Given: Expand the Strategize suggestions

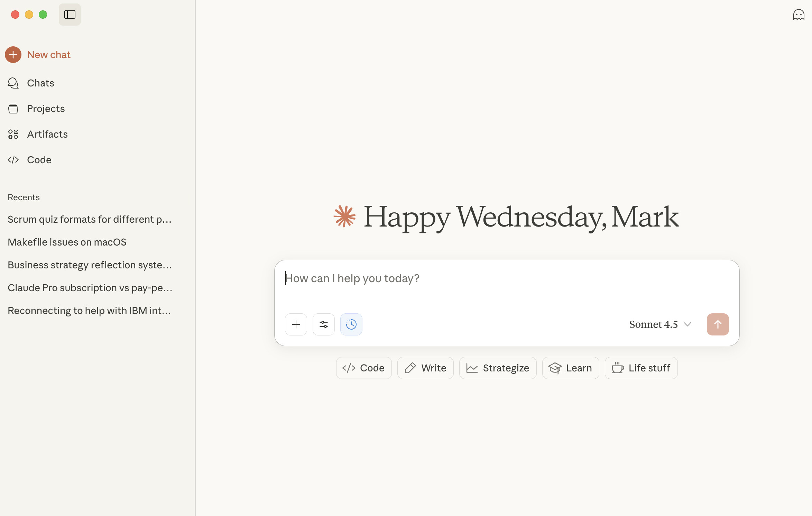Looking at the screenshot, I should tap(497, 368).
